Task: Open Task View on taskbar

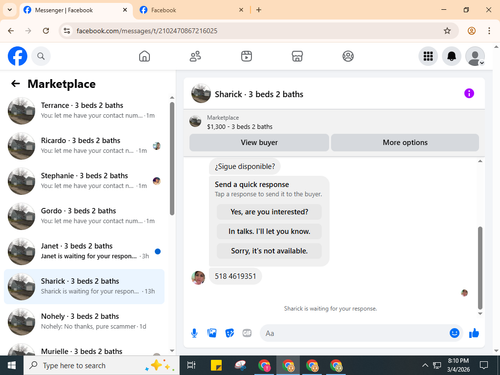Action: click(x=191, y=365)
